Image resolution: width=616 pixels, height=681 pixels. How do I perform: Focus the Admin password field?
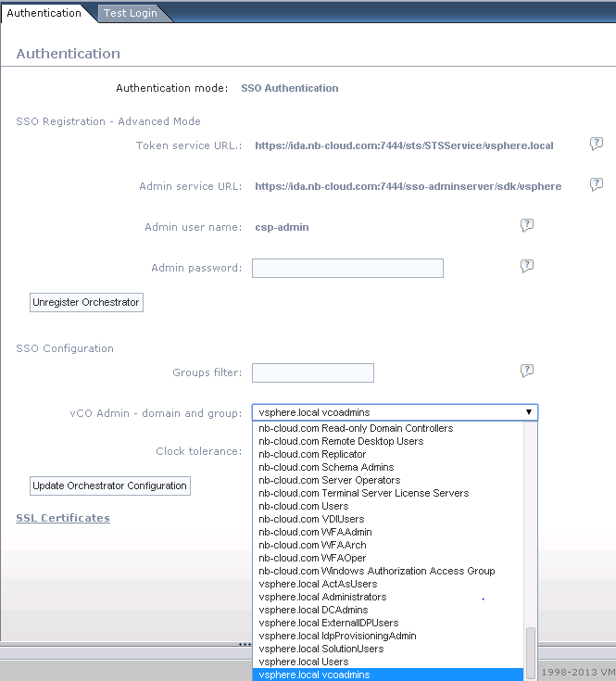(x=347, y=268)
